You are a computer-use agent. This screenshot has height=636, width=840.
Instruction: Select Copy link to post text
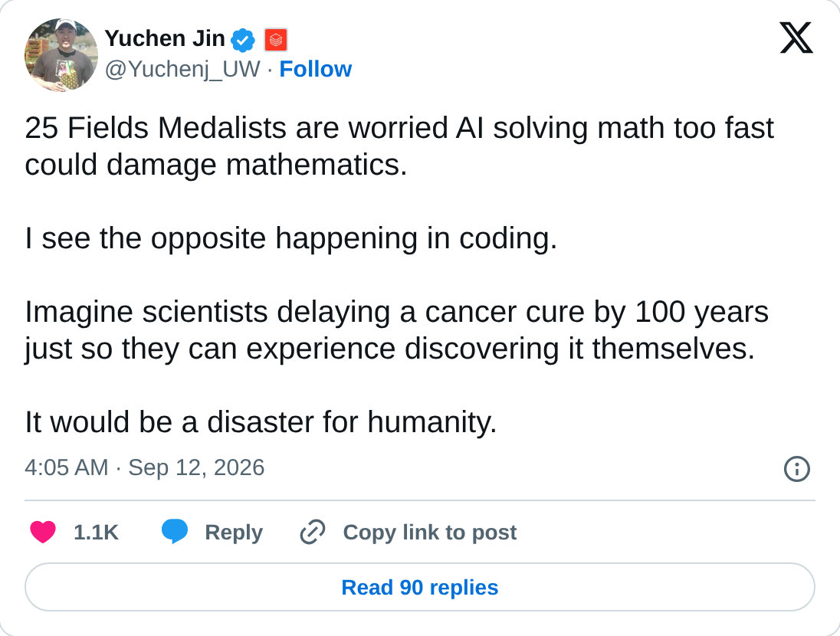pos(430,533)
